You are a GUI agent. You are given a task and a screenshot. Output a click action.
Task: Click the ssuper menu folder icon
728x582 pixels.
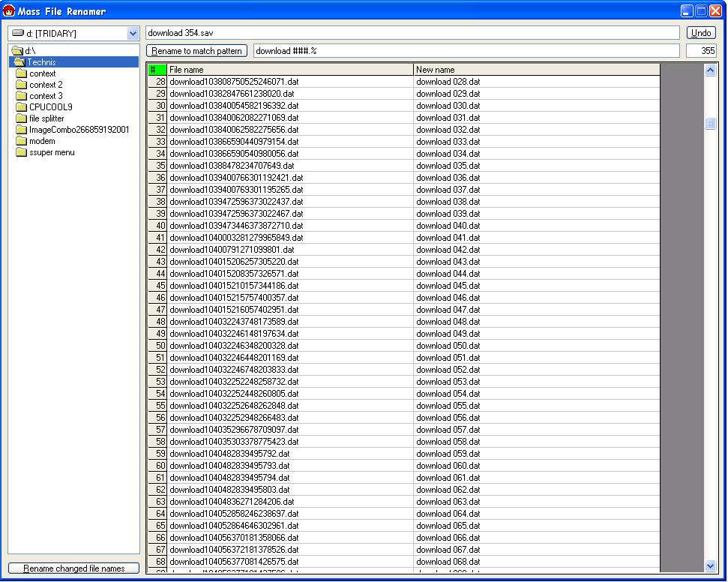click(22, 152)
